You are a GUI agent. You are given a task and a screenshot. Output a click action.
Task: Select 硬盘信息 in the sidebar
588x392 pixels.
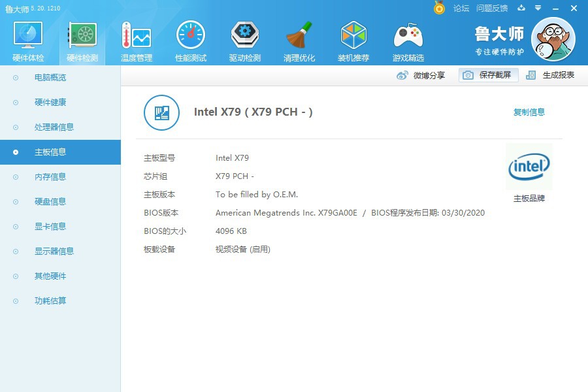[x=60, y=201]
